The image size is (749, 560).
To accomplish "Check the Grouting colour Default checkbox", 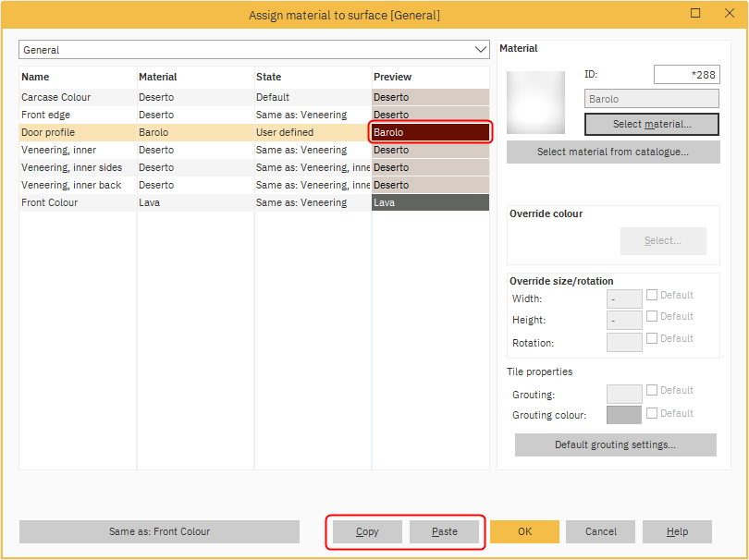I will coord(652,414).
